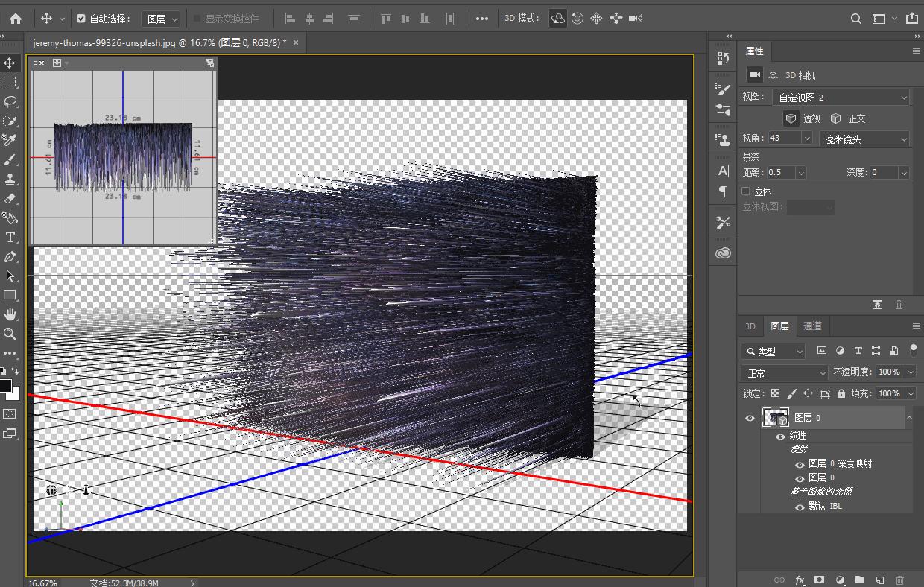The width and height of the screenshot is (924, 587).
Task: Select the Zoom tool
Action: tap(10, 334)
